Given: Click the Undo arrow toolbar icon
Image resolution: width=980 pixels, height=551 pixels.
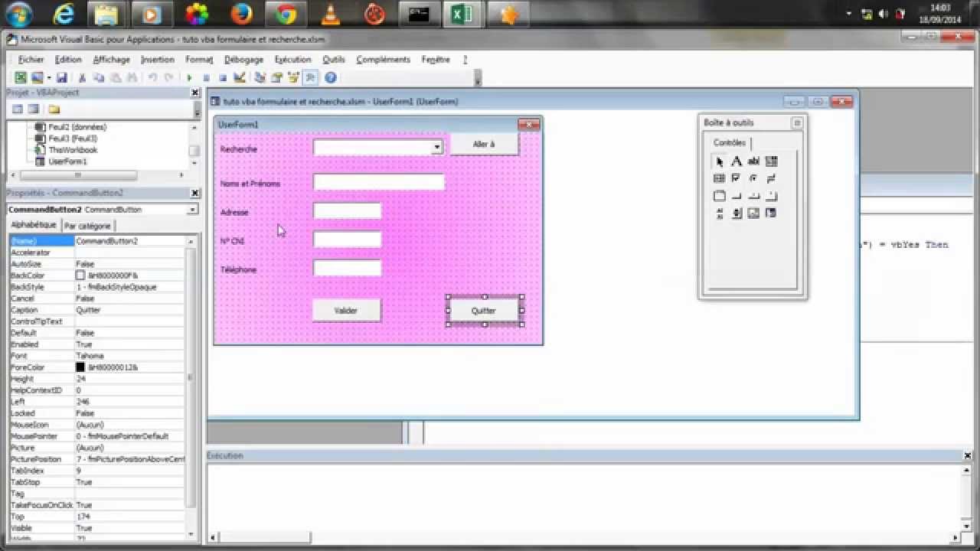Looking at the screenshot, I should click(152, 77).
